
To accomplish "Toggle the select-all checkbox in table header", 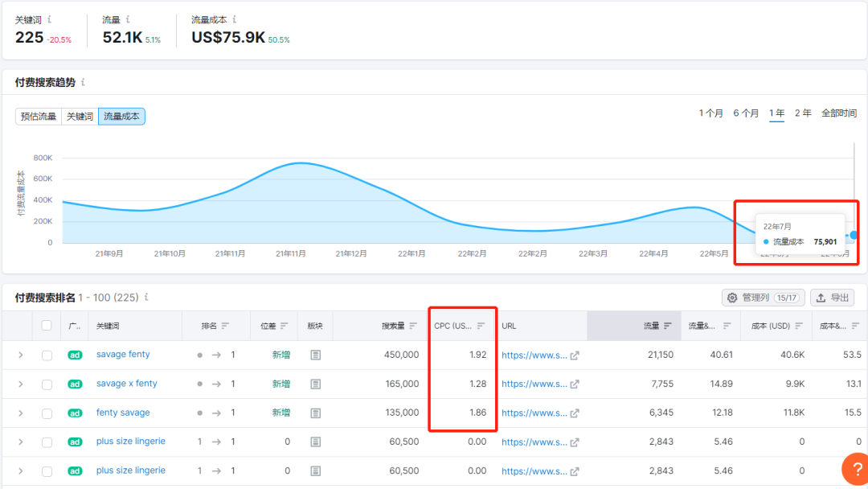I will pos(47,326).
